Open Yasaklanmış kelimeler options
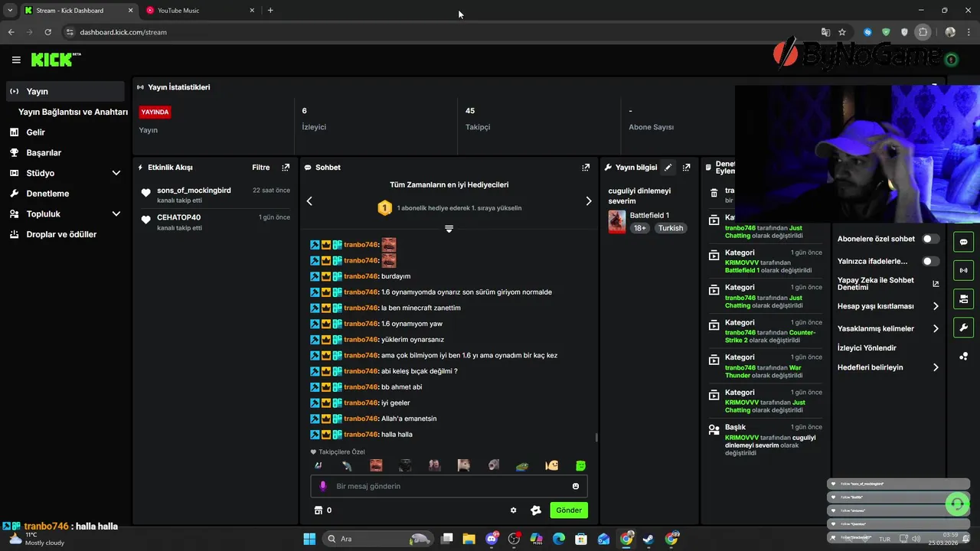This screenshot has height=551, width=980. pyautogui.click(x=888, y=328)
